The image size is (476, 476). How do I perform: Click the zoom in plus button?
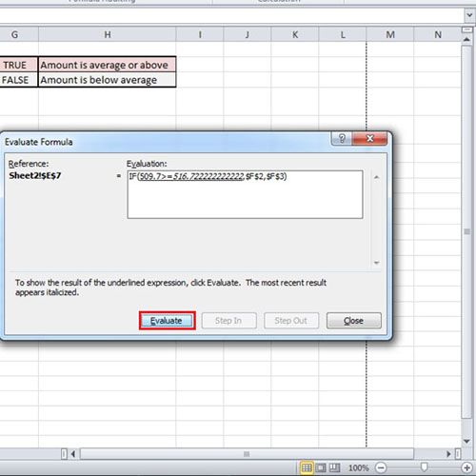click(466, 467)
